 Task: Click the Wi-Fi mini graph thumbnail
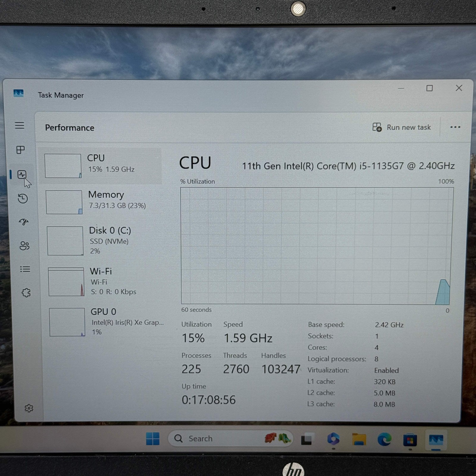point(66,282)
